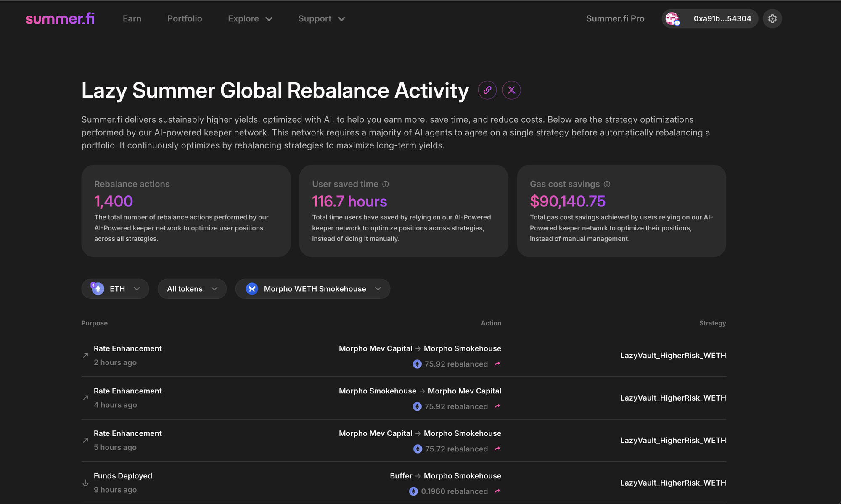Click the Gas cost savings info icon

point(607,184)
